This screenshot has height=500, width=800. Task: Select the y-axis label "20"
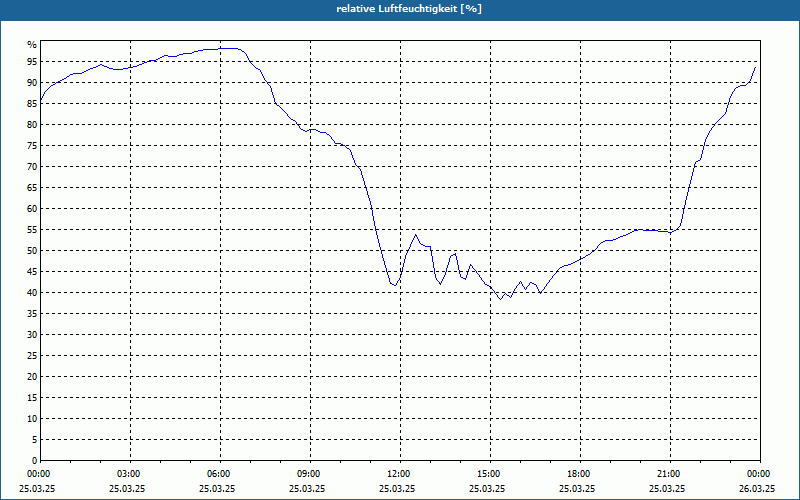[x=32, y=377]
